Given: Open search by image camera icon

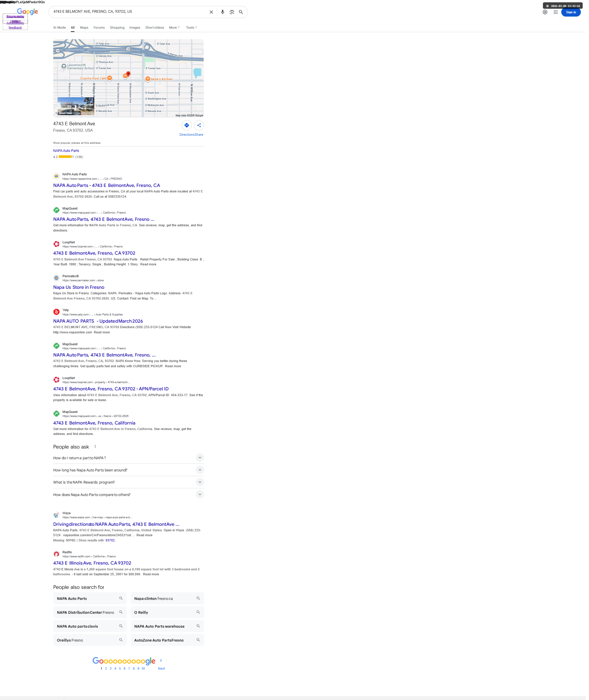Looking at the screenshot, I should click(x=232, y=12).
